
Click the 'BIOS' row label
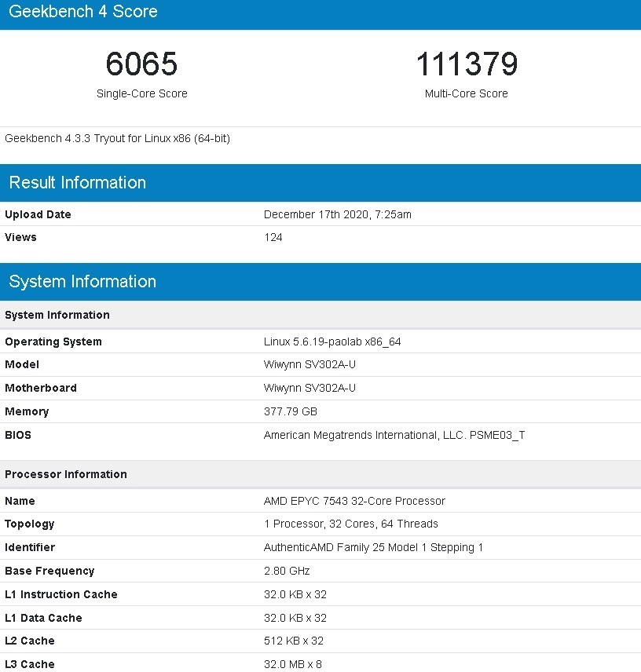(x=18, y=435)
